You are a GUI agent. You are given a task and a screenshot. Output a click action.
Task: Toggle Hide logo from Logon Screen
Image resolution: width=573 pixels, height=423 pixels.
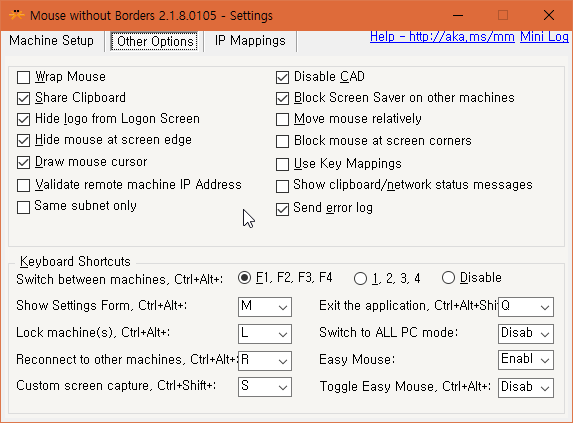[23, 119]
